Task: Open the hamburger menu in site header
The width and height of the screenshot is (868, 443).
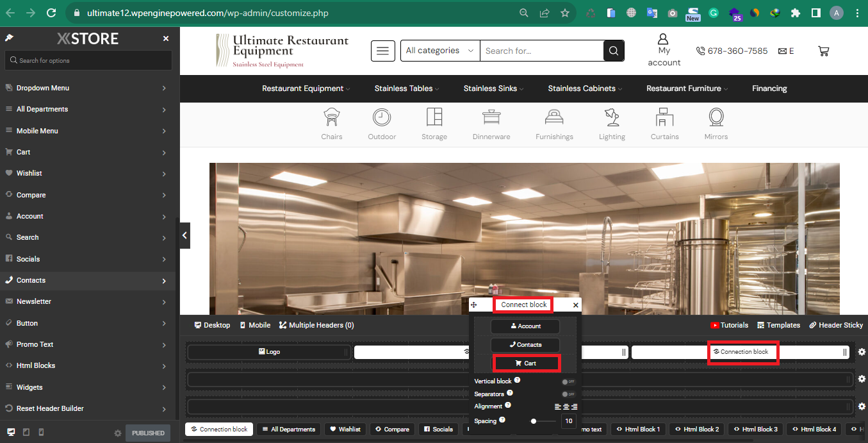Action: click(383, 51)
